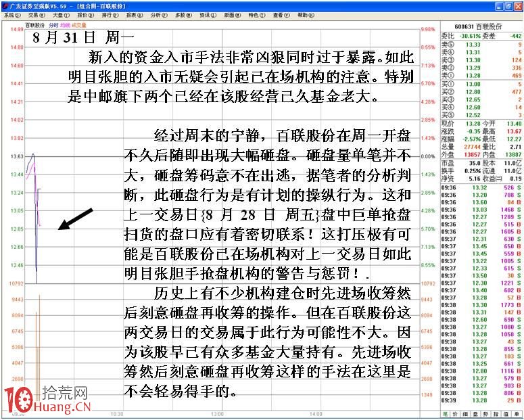Select the 卖④ ask row at 13.31
Image resolution: width=524 pixels, height=420 pixels.
click(x=481, y=52)
